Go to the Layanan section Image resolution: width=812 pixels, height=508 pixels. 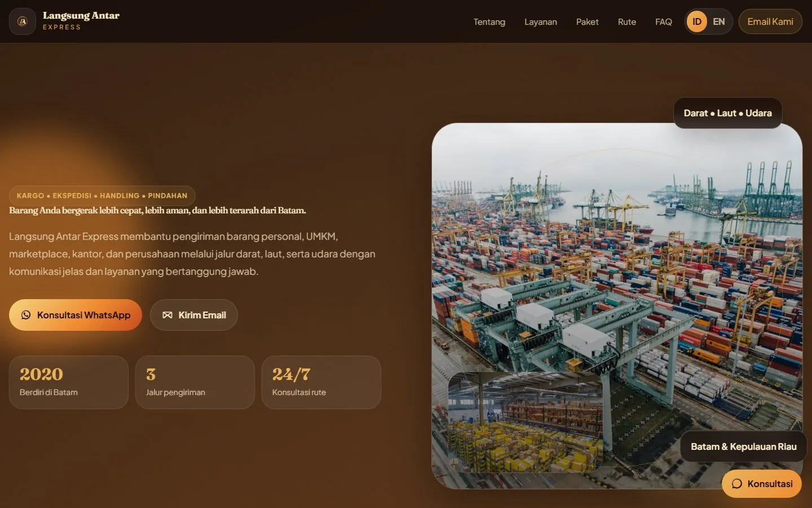(x=541, y=21)
